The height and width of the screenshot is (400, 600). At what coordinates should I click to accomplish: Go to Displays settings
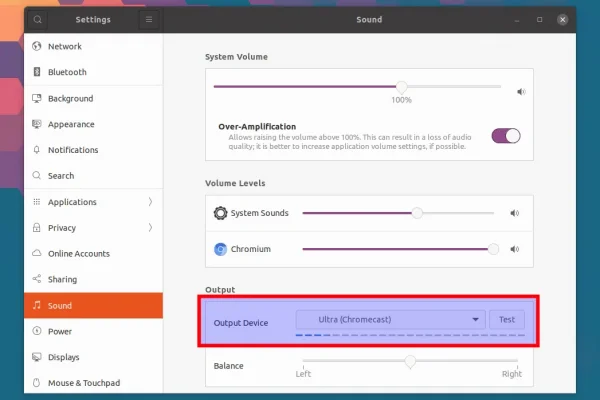coord(66,357)
